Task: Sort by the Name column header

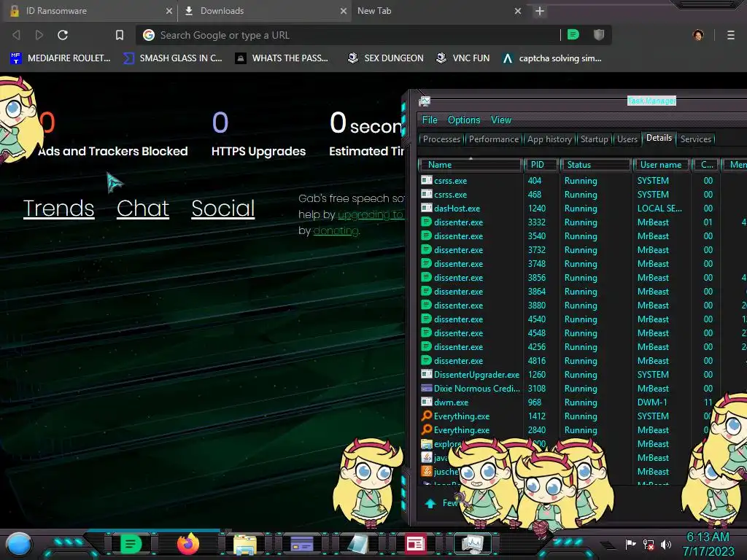Action: coord(471,165)
